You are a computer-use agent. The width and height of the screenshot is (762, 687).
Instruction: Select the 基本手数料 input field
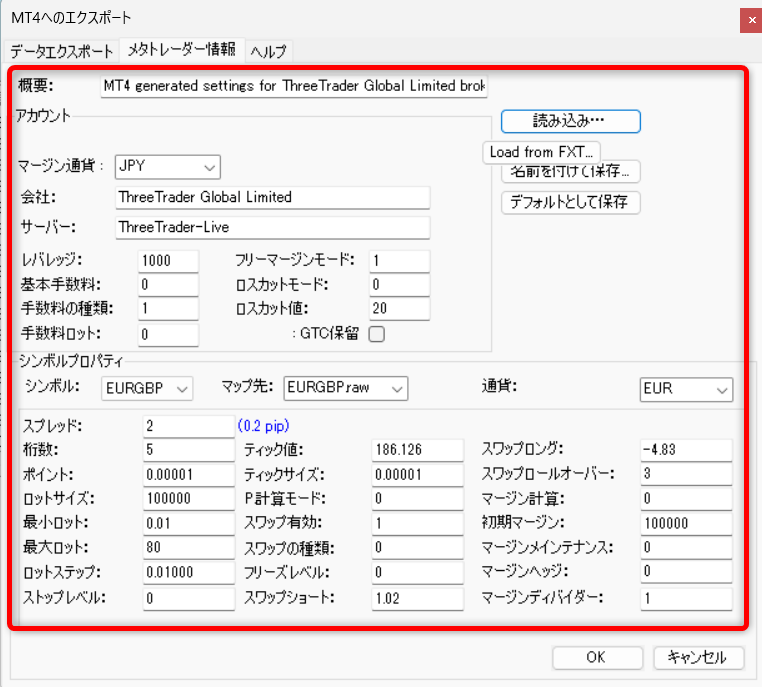pos(168,285)
